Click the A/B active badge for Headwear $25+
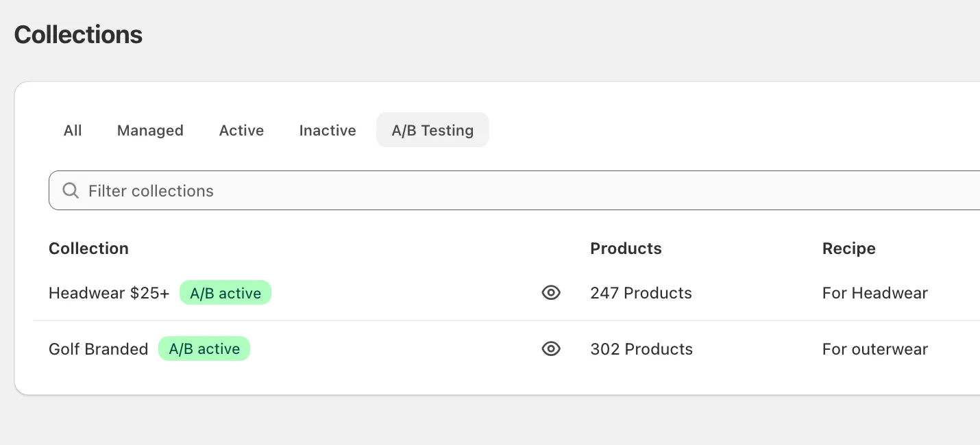Screen dimensions: 980x445 tap(225, 292)
